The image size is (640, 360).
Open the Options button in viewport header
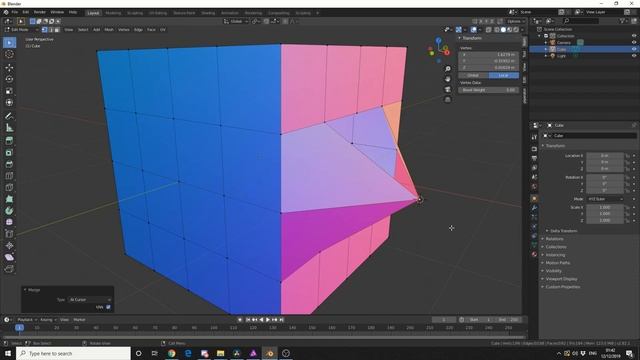coord(515,21)
